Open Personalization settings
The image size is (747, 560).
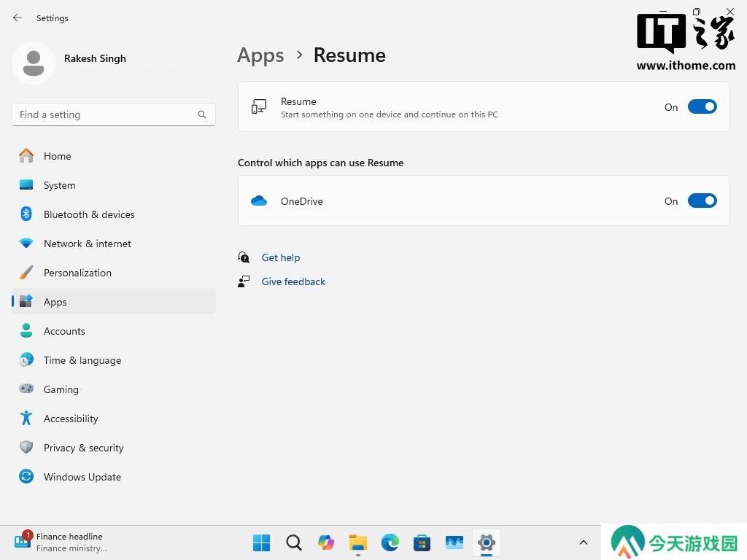pyautogui.click(x=113, y=273)
